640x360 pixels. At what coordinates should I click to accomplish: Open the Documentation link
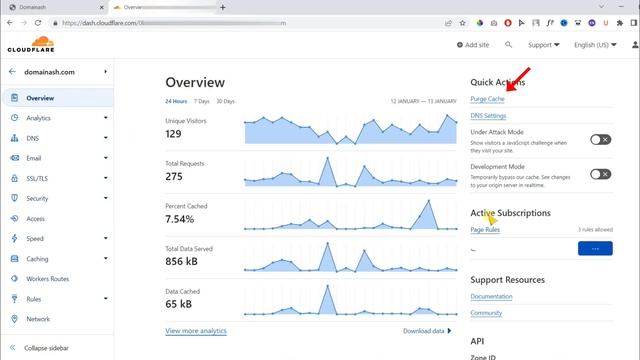[491, 296]
